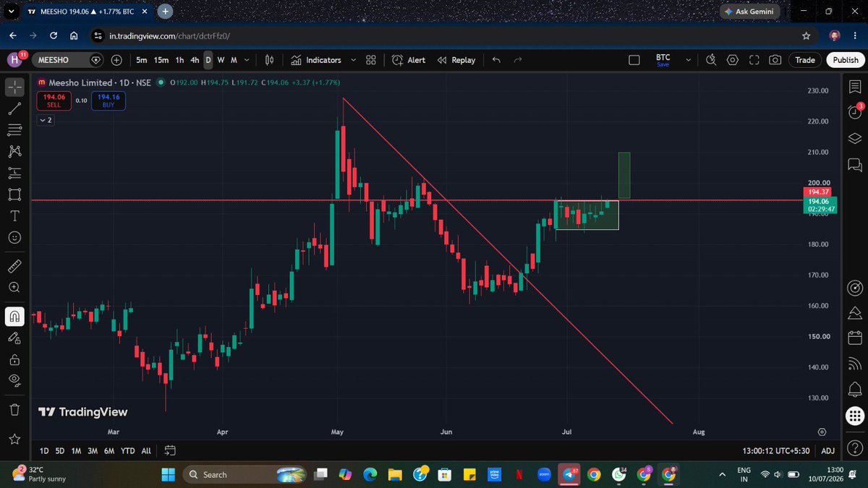The height and width of the screenshot is (488, 868).
Task: Open the favorites star toolbar
Action: 14,439
